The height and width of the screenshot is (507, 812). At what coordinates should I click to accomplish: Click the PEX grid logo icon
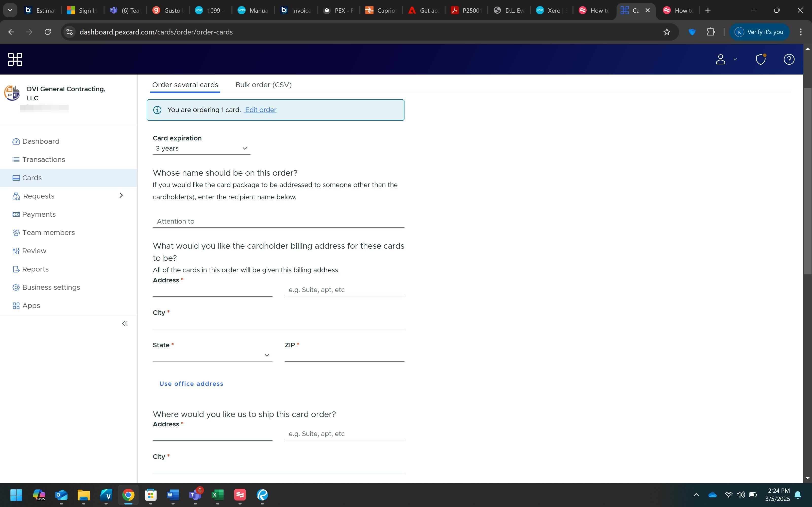[x=15, y=59]
